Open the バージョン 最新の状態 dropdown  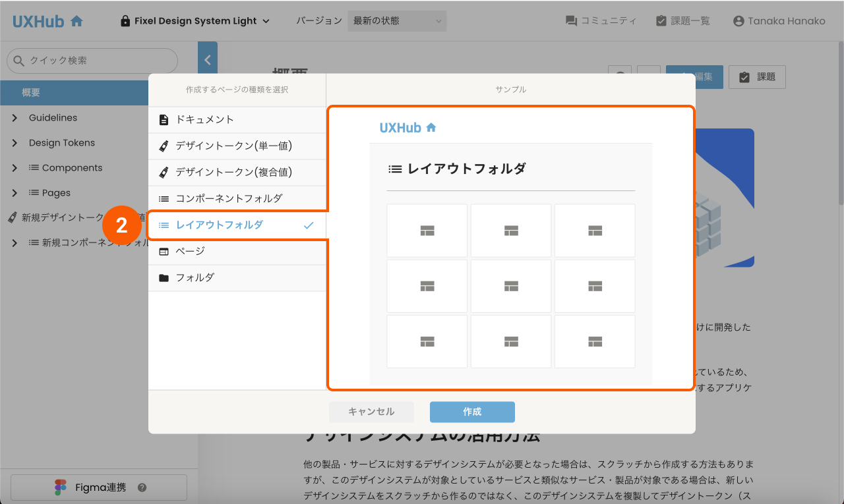(x=396, y=20)
